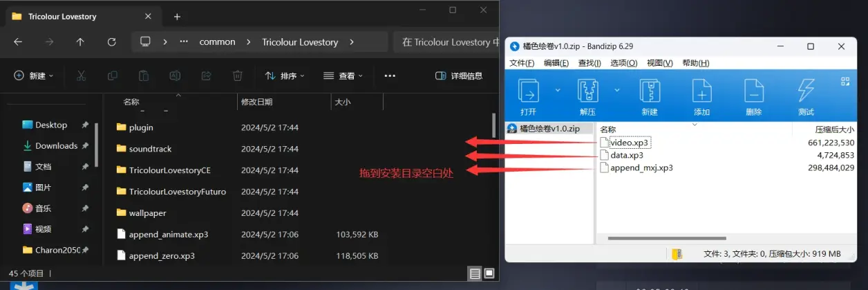868x290 pixels.
Task: Select 橘色绘卷v1.0.zip in Bandizip tree
Action: coord(549,128)
